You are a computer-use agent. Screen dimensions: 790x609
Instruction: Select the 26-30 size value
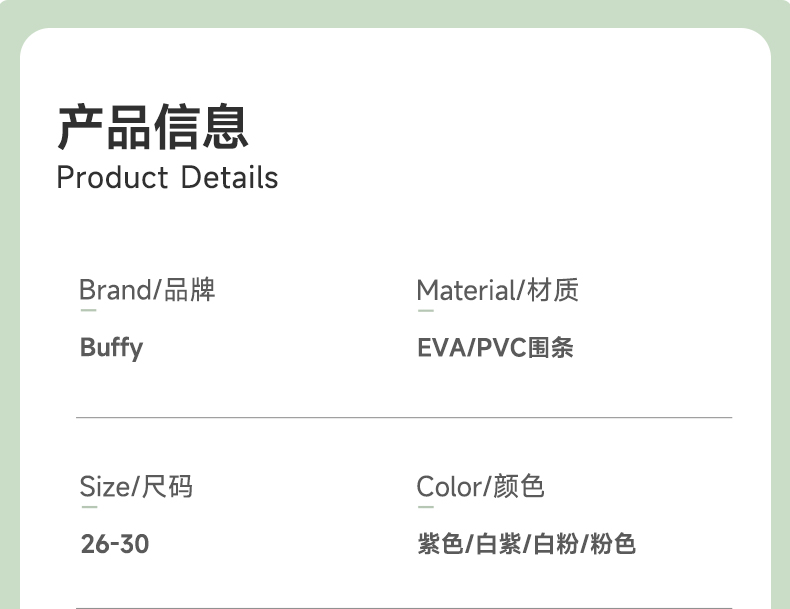pos(114,544)
